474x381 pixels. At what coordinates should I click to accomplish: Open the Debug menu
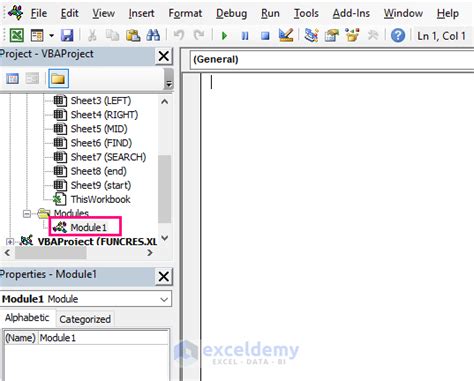click(231, 13)
